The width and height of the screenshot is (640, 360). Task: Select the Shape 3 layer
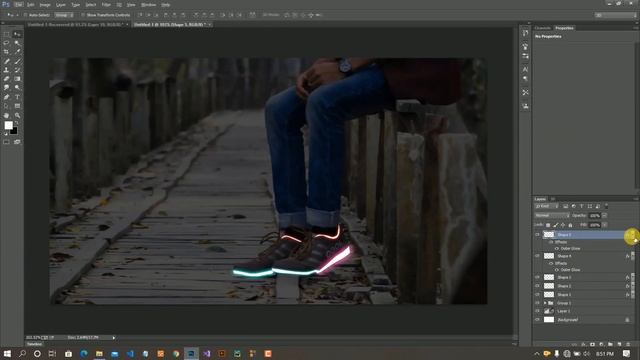point(583,277)
